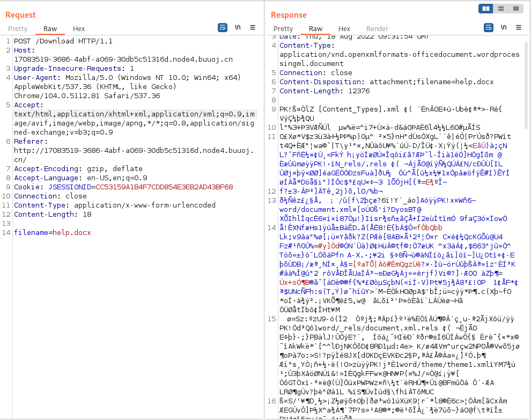Toggle word wrap in the Request editor
This screenshot has height=420, width=531.
click(223, 27)
